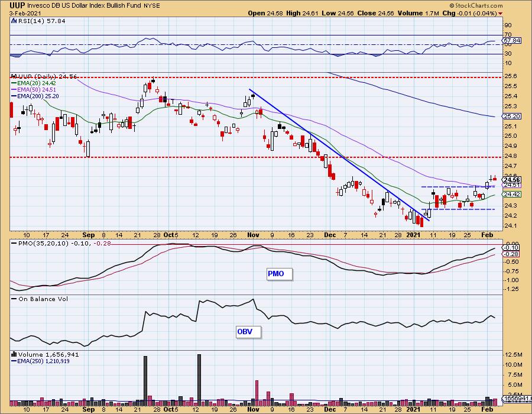
Task: Click the RSI indicator icon
Action: click(14, 21)
